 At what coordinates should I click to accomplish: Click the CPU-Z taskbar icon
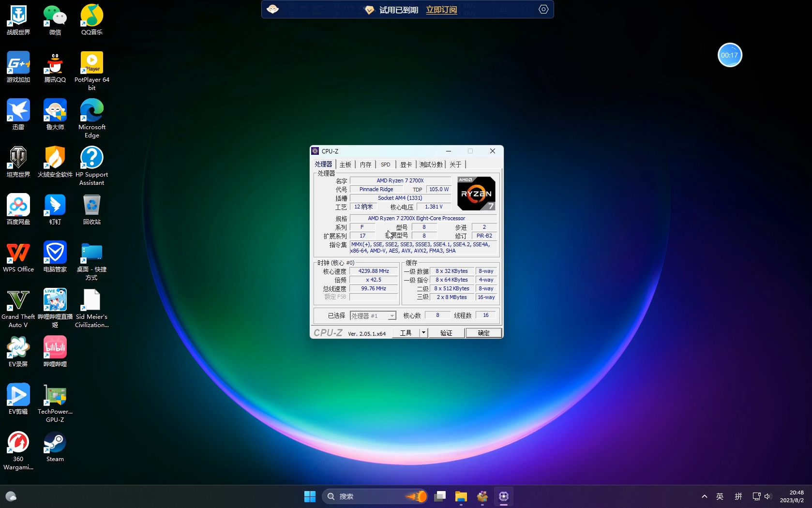click(x=504, y=496)
